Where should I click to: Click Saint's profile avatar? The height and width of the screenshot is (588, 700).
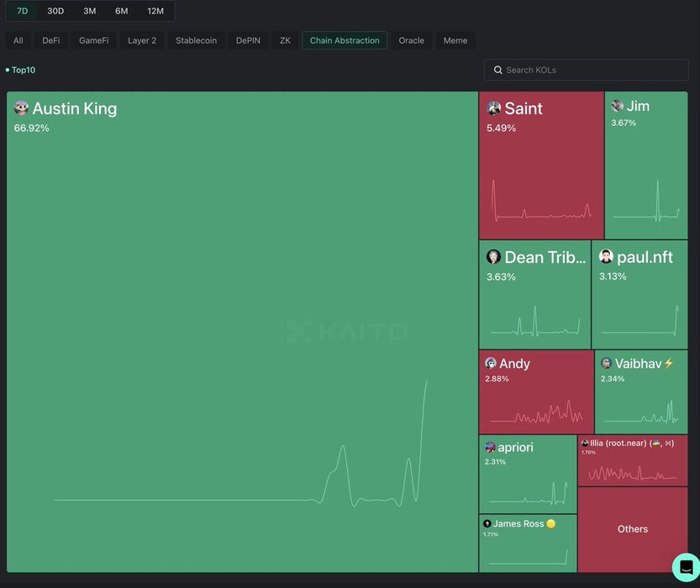pyautogui.click(x=494, y=108)
